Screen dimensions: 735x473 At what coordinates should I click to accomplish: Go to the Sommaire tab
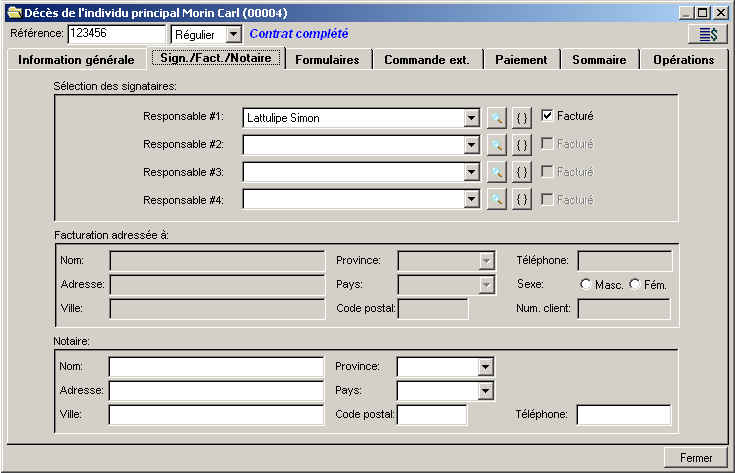[599, 60]
